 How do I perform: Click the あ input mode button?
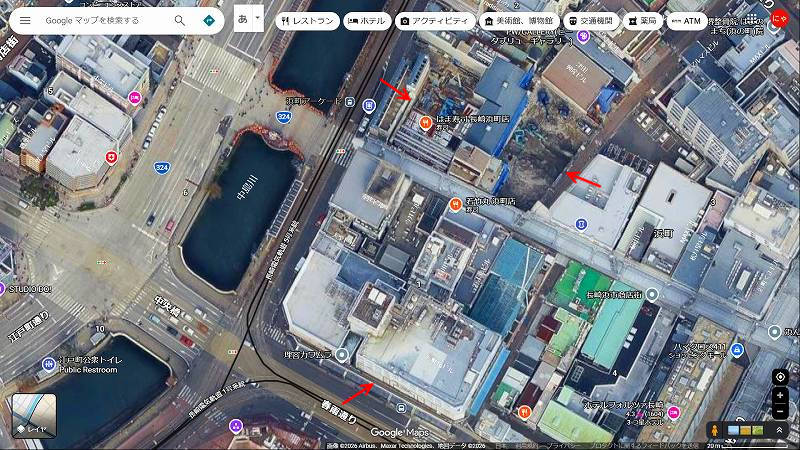point(243,19)
